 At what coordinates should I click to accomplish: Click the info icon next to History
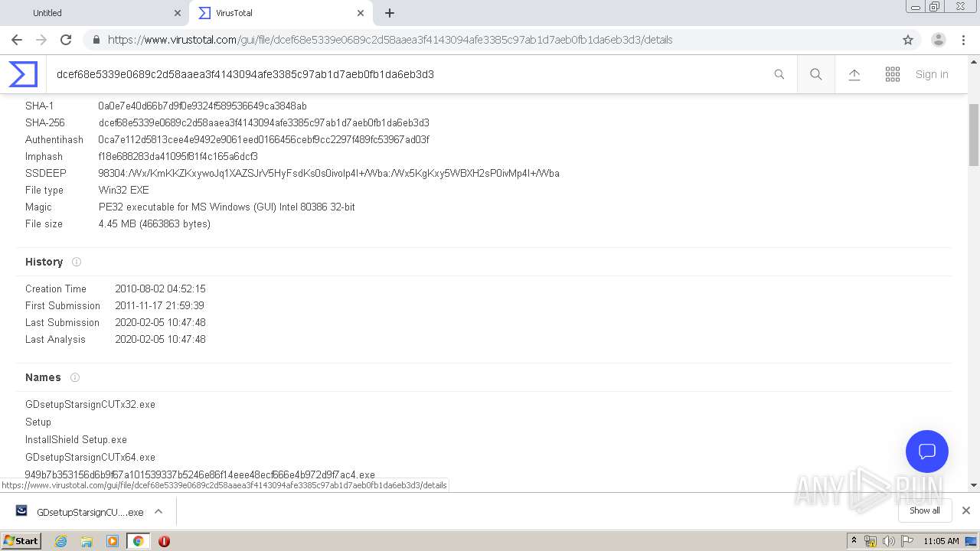77,262
